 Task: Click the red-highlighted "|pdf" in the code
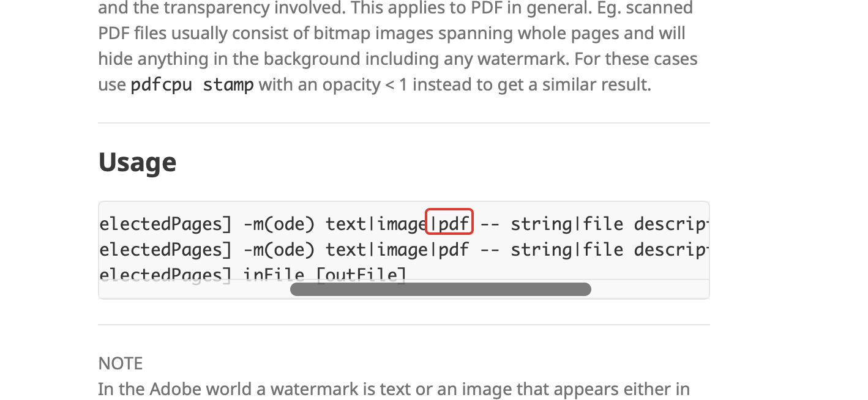(449, 224)
